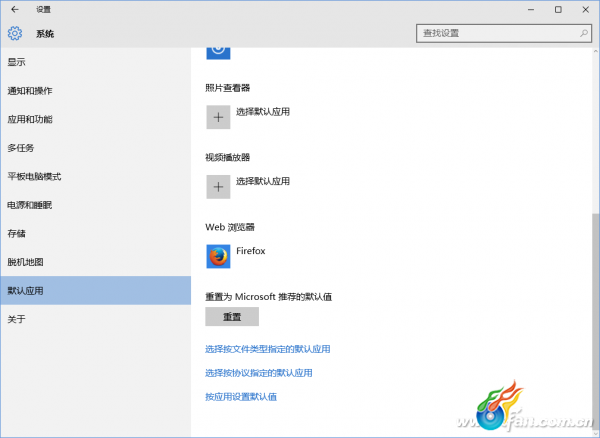Open the 显示 settings page
600x438 pixels.
pyautogui.click(x=96, y=62)
